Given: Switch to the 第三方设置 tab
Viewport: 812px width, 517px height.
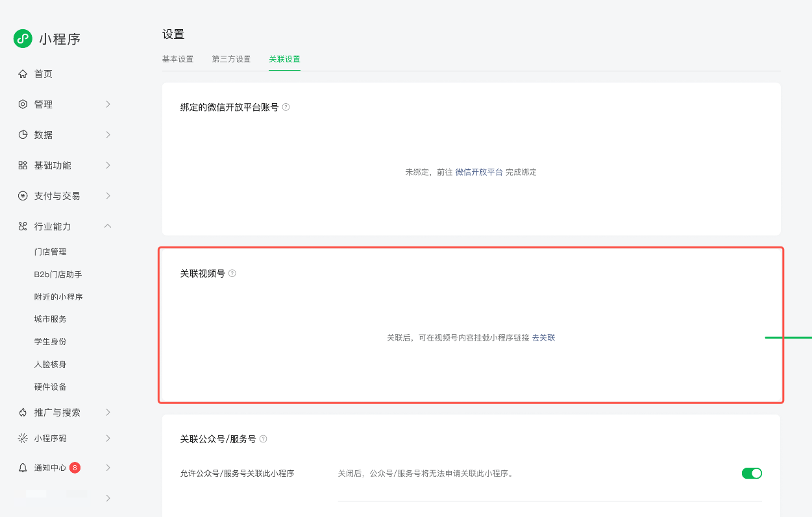Looking at the screenshot, I should (x=231, y=59).
